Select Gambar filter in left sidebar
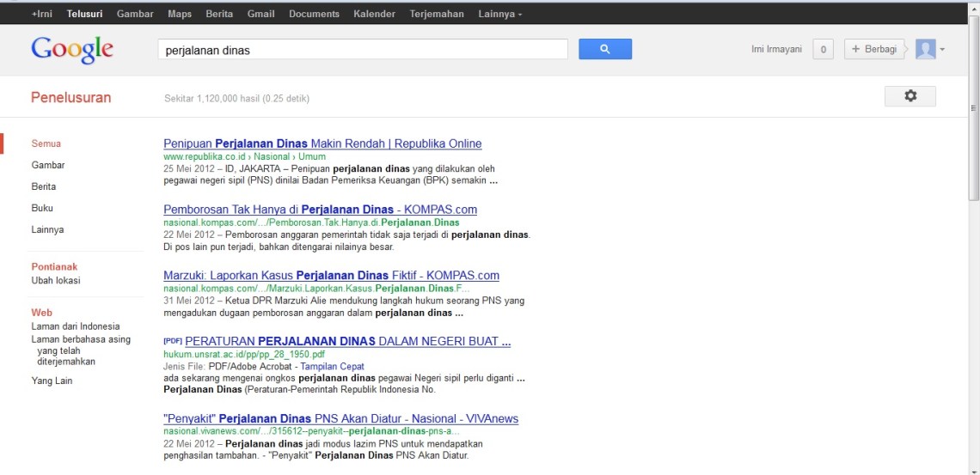Screen dimensions: 980x475 click(x=48, y=165)
